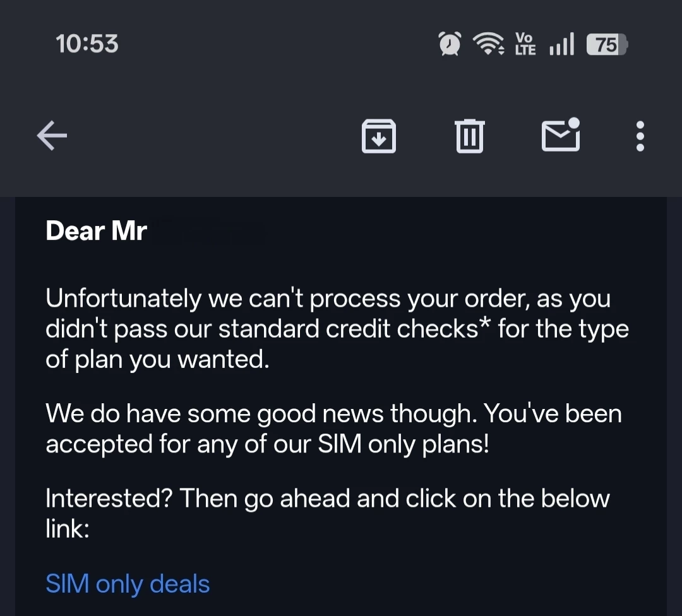This screenshot has height=616, width=682.
Task: Tap the VoLTE indicator in status bar
Action: point(525,44)
